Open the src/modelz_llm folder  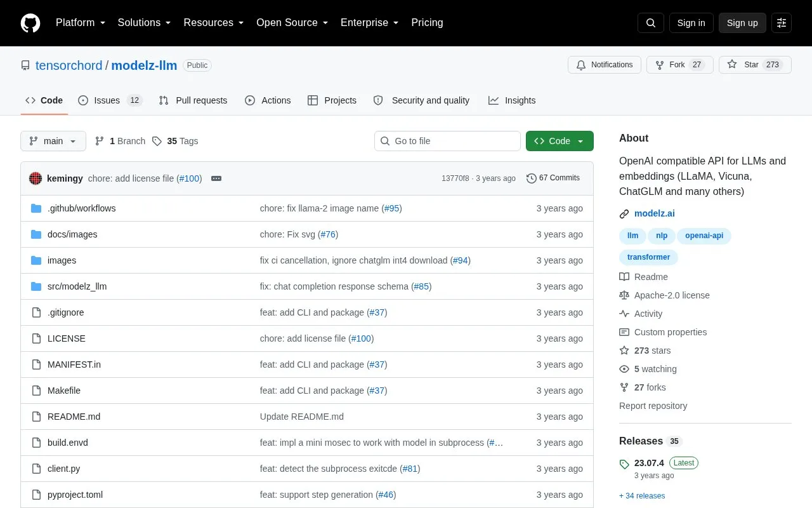pos(77,286)
